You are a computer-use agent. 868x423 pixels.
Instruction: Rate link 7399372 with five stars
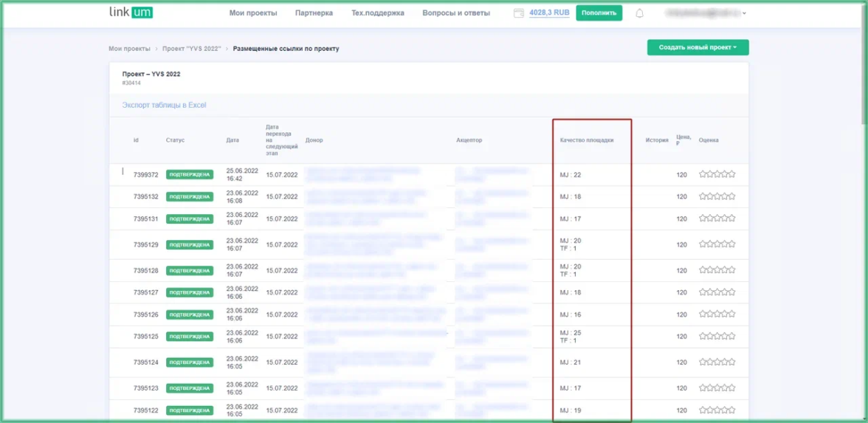732,175
